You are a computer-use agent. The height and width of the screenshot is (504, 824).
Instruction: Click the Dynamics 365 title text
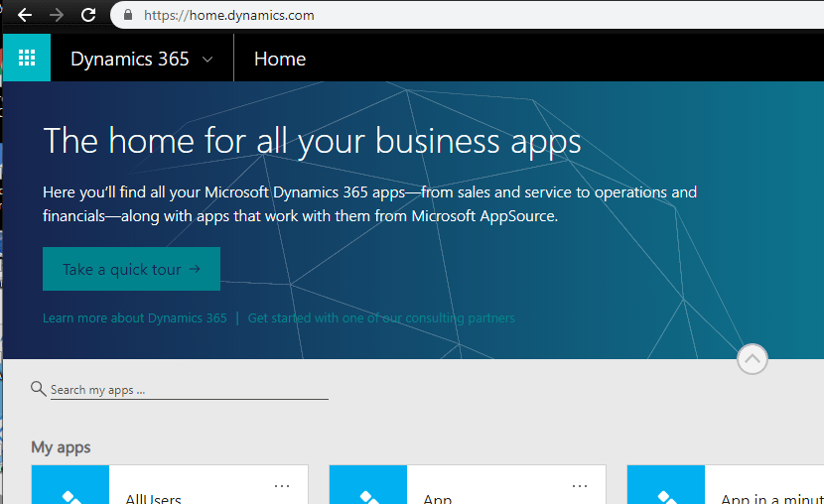click(x=130, y=59)
